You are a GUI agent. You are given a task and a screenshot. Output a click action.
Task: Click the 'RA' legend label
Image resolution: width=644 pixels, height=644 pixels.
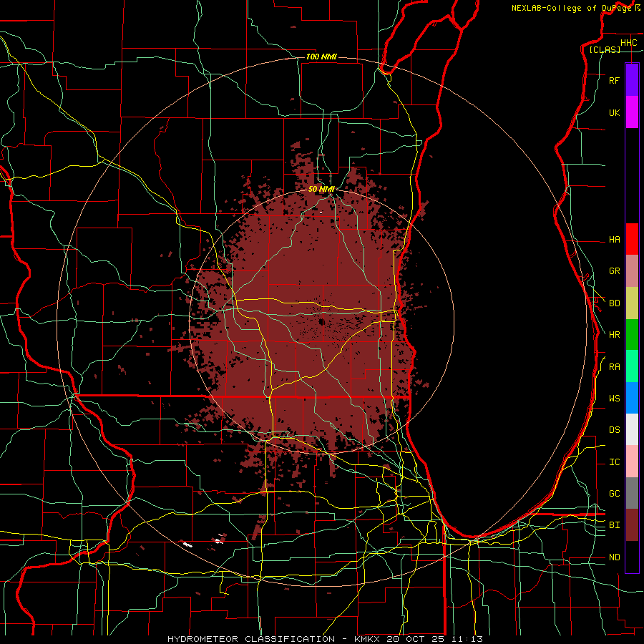(x=614, y=367)
